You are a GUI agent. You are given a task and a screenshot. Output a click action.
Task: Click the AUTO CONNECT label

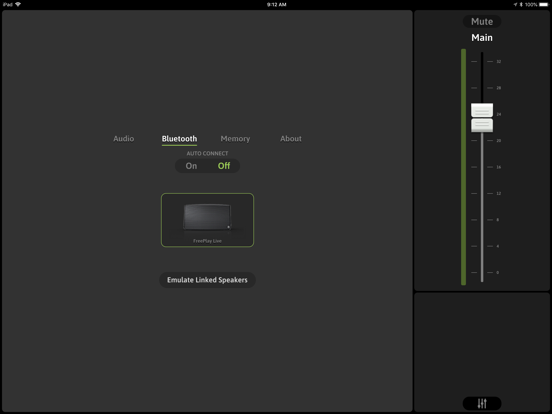[207, 153]
